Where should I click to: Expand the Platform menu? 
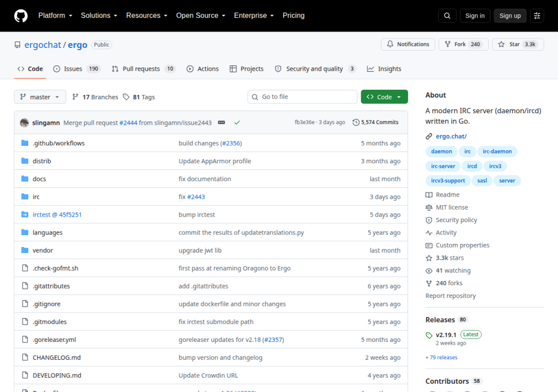coord(55,16)
